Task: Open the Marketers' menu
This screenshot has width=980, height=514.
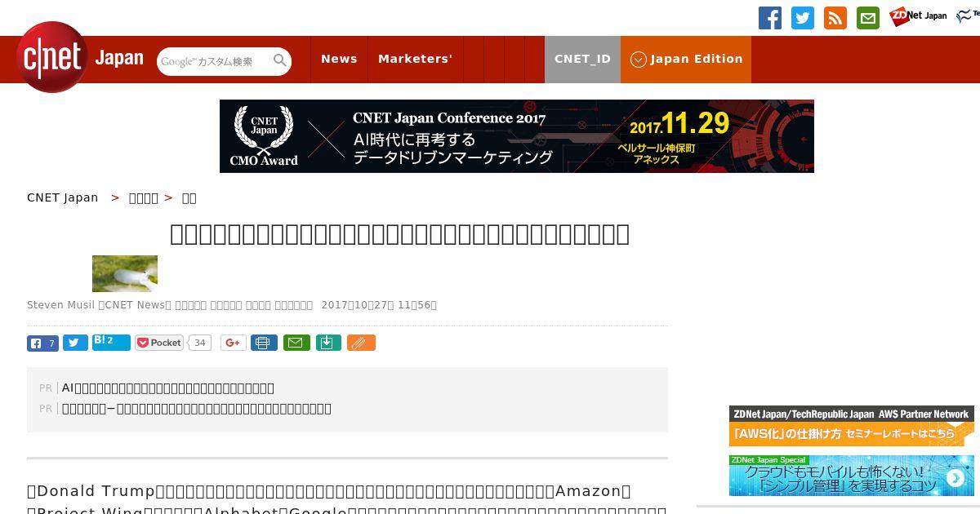Action: [x=415, y=59]
